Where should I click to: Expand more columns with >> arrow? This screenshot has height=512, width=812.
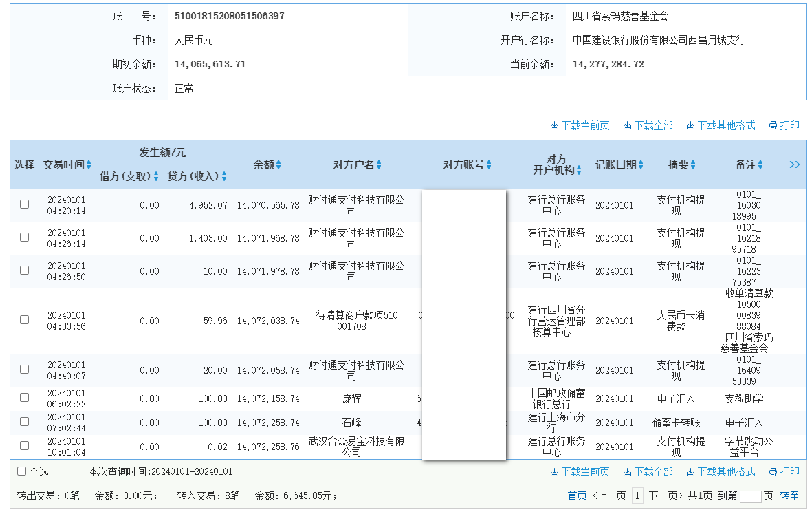794,164
